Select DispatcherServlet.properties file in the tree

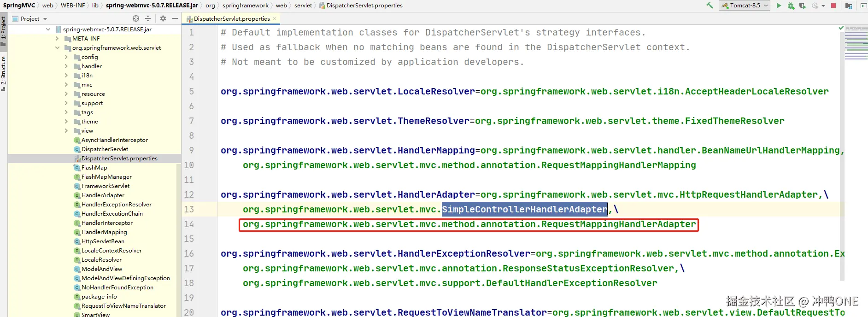[119, 158]
